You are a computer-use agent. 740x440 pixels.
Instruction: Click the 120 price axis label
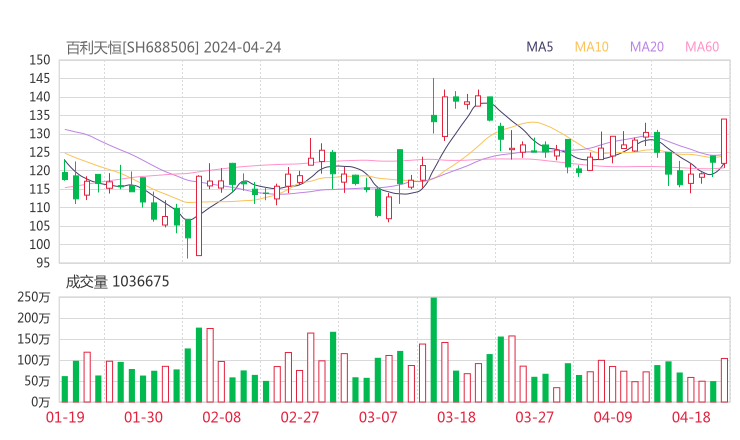(x=40, y=170)
